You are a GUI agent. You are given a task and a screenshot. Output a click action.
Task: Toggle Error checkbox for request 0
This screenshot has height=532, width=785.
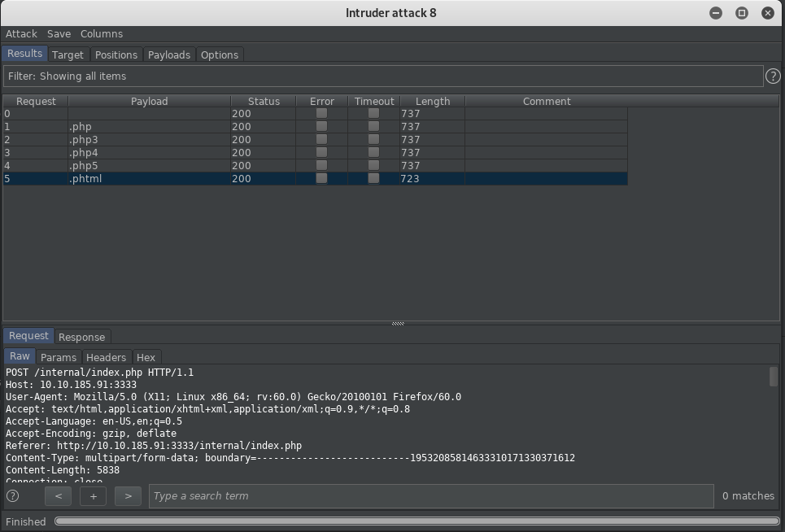click(321, 114)
